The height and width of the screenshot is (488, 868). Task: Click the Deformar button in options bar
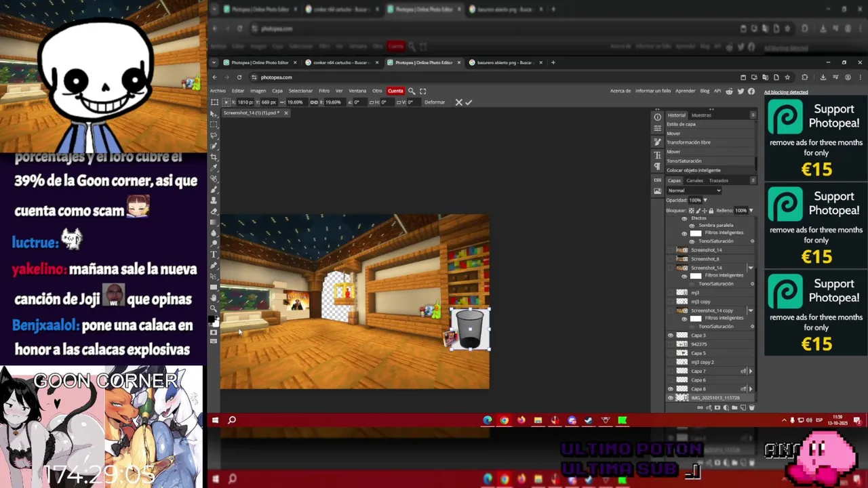click(x=435, y=102)
